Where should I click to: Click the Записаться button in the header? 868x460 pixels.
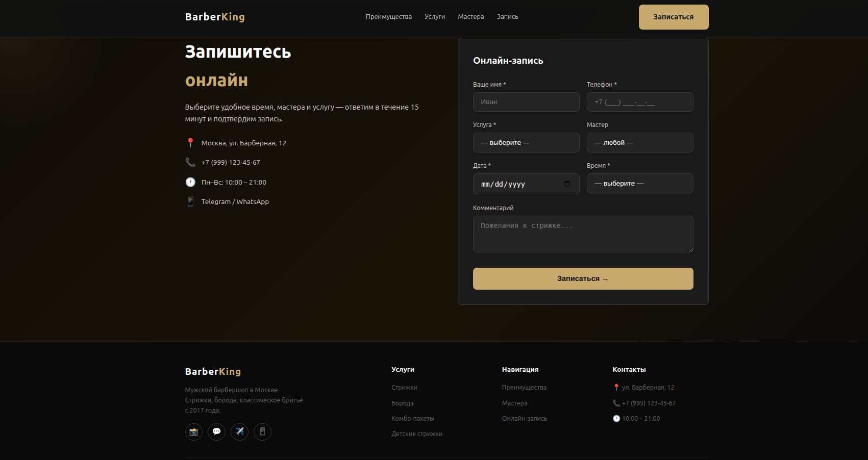tap(673, 17)
